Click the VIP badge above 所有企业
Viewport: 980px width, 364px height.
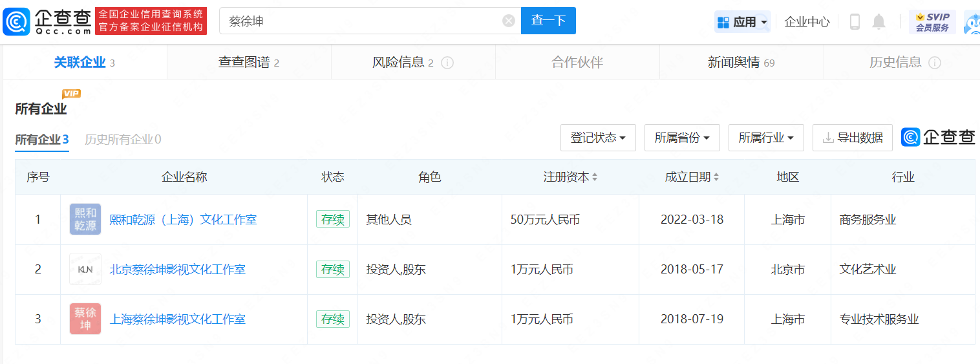(71, 94)
